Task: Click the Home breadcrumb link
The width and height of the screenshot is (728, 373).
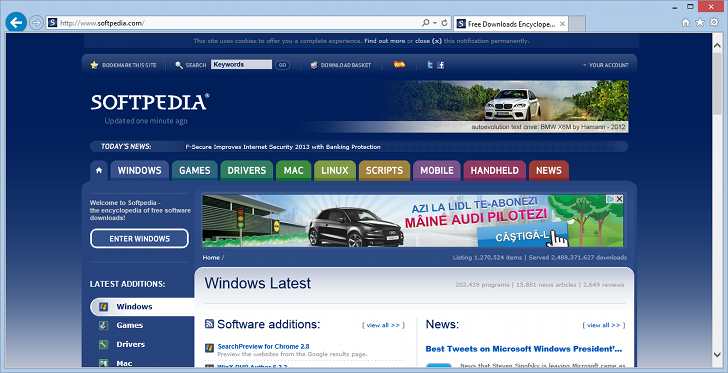Action: coord(211,257)
